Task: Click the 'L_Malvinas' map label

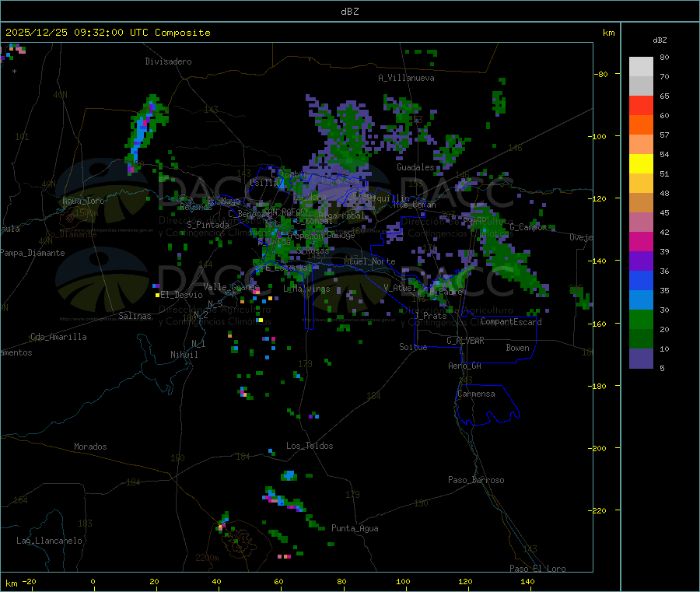Action: (306, 289)
